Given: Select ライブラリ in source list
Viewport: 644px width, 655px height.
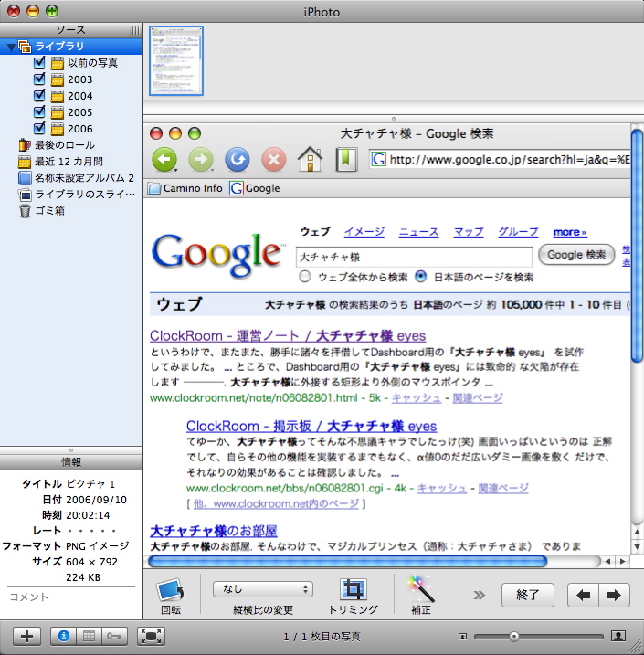Looking at the screenshot, I should (71, 47).
